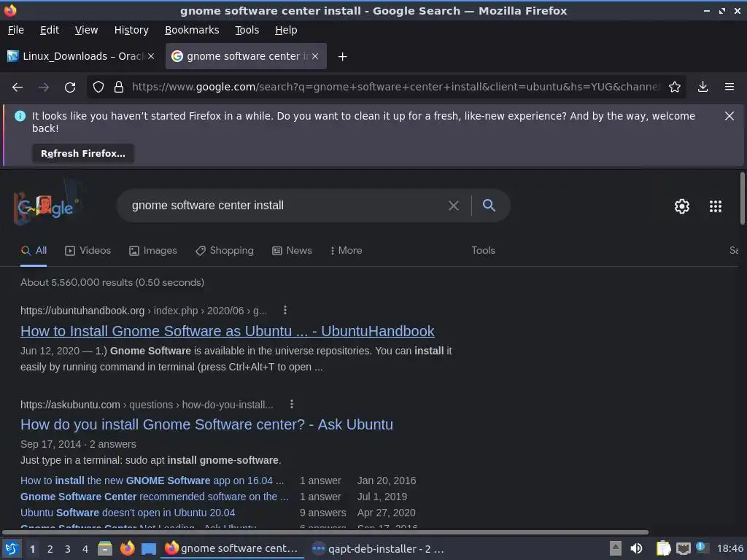The width and height of the screenshot is (747, 560).
Task: Switch to News results
Action: point(292,251)
